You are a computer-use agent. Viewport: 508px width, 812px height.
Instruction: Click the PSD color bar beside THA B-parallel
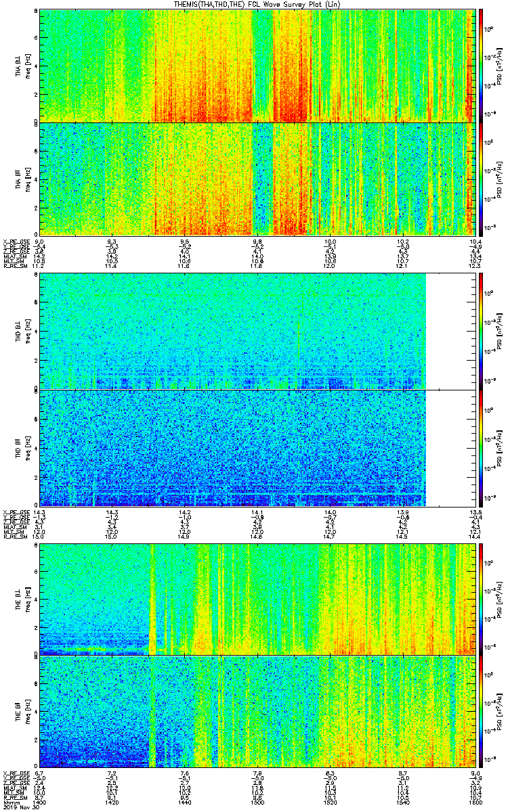pos(481,179)
